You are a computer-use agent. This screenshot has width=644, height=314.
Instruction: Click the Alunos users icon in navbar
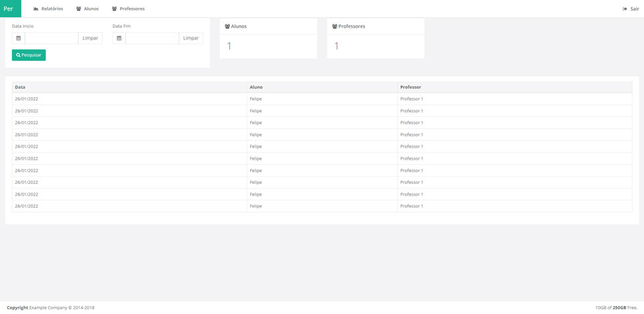click(79, 9)
